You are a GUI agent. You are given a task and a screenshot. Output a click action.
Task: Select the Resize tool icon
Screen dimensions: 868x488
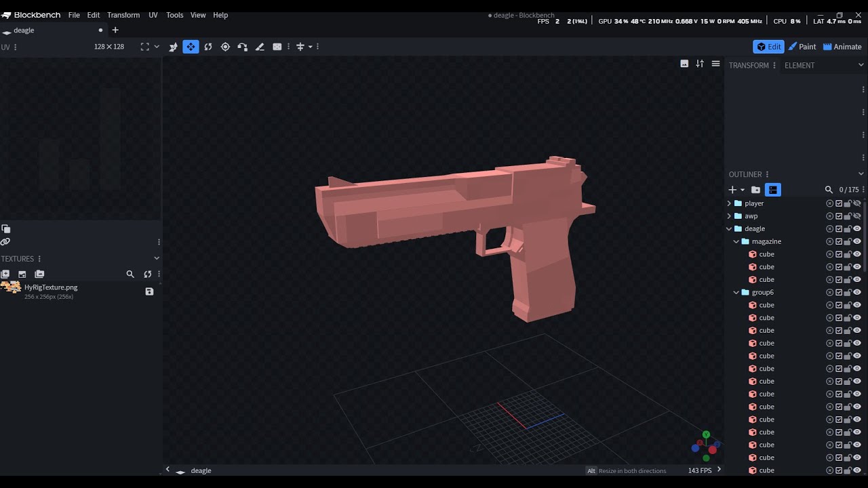(x=174, y=47)
